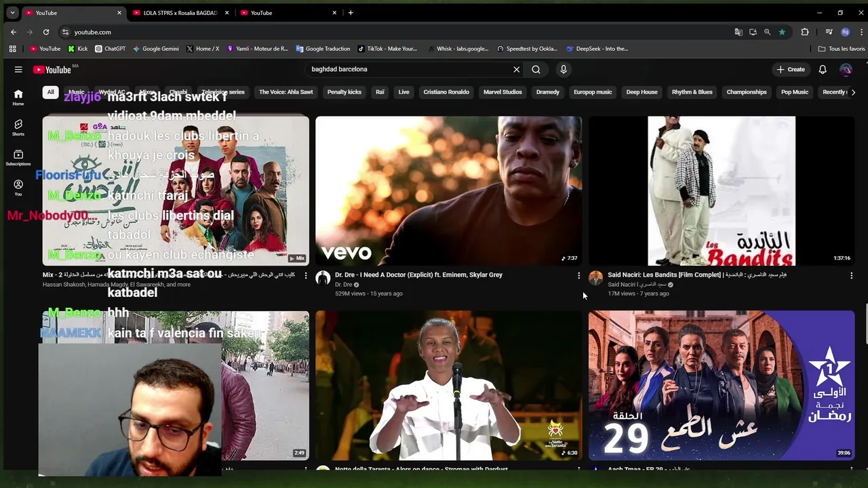Go back with the browser back arrow
The height and width of the screenshot is (488, 868).
tap(14, 32)
